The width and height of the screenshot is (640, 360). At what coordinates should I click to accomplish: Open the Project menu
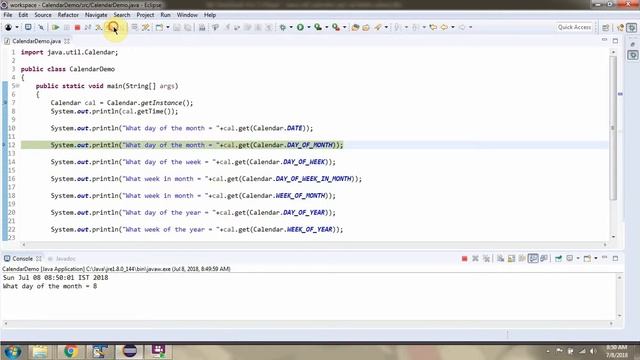click(x=145, y=15)
